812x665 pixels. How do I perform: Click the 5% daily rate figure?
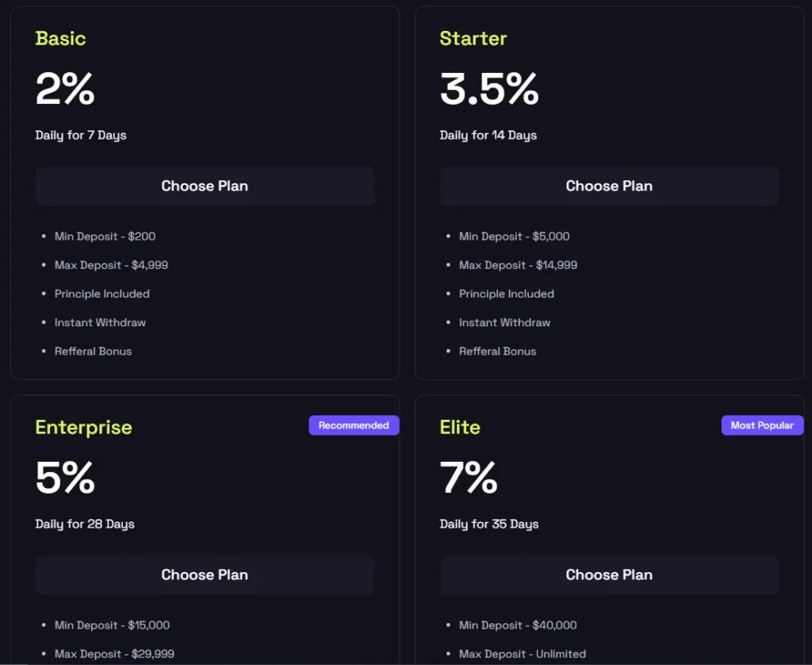[x=65, y=478]
